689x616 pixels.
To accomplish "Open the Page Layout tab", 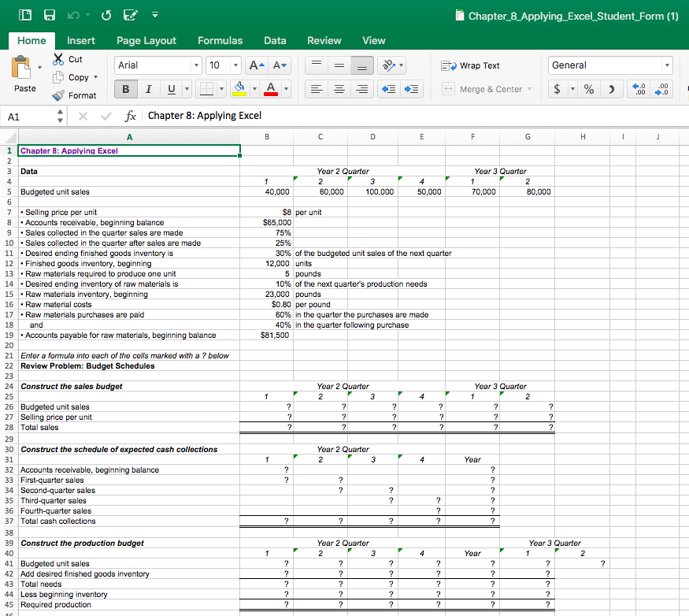I will 146,40.
